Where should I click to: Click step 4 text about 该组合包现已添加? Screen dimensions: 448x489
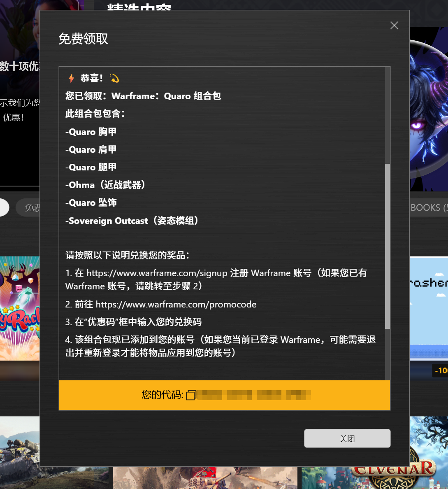[x=221, y=346]
